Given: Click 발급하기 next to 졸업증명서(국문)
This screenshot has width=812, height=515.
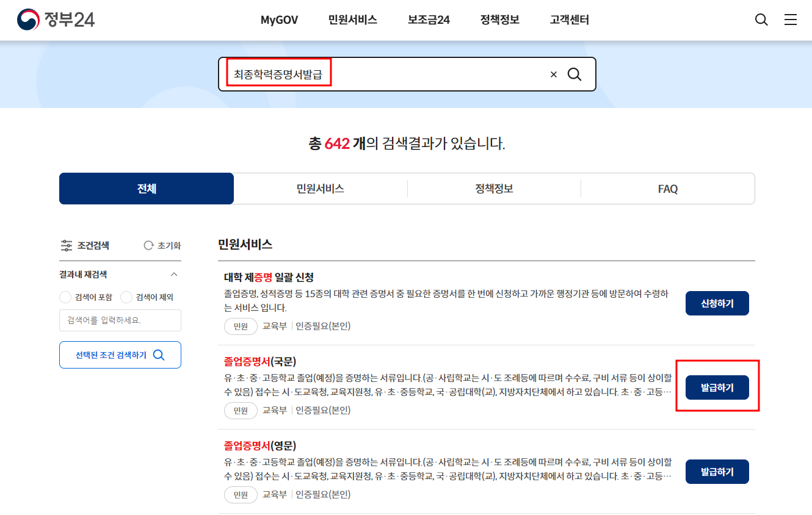Looking at the screenshot, I should pos(717,387).
